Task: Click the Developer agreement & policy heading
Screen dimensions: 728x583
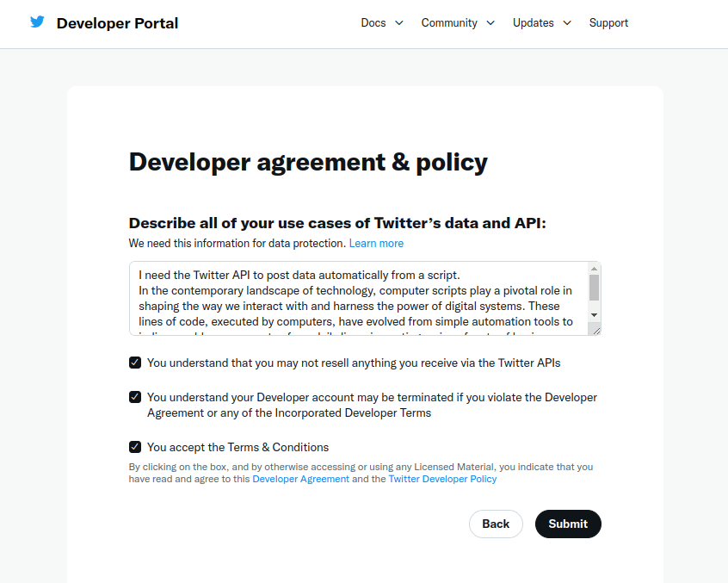Action: (308, 162)
